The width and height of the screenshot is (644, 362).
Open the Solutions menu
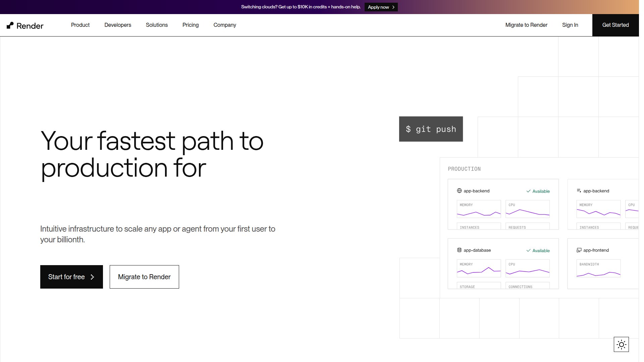[157, 25]
